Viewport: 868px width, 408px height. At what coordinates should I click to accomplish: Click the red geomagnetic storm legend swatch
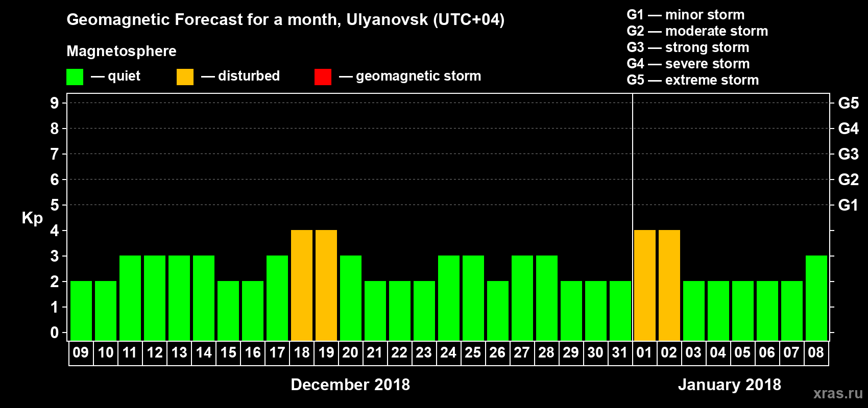coord(323,77)
